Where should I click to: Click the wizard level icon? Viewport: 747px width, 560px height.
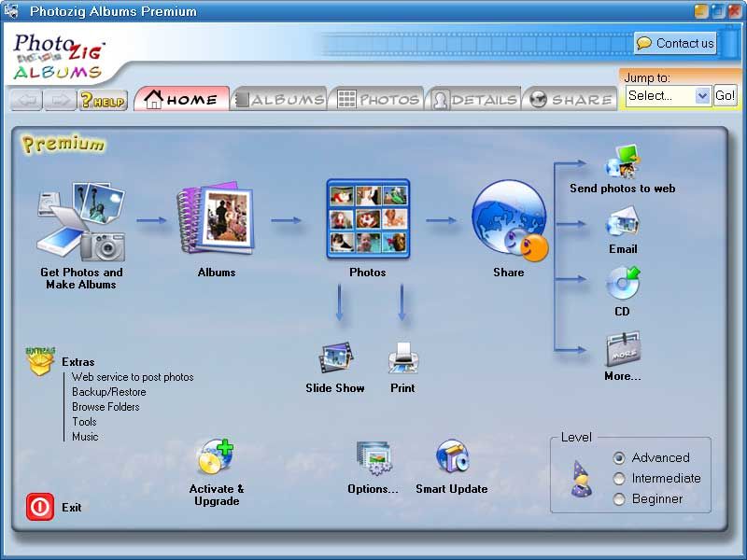point(581,479)
